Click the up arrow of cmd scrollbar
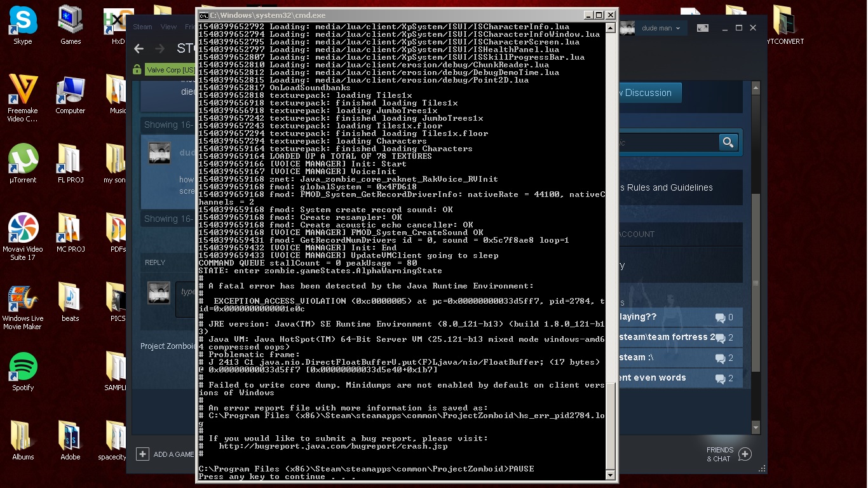Image resolution: width=868 pixels, height=488 pixels. 610,27
